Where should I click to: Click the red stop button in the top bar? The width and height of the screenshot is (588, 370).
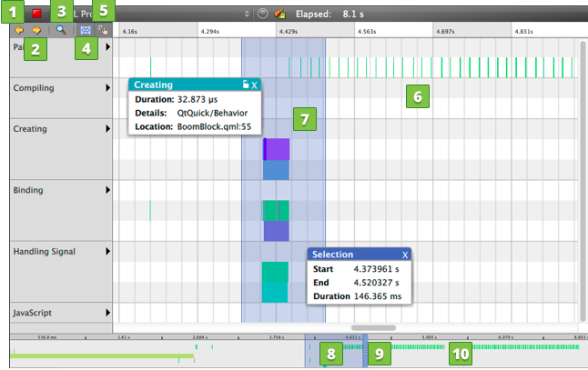click(36, 14)
